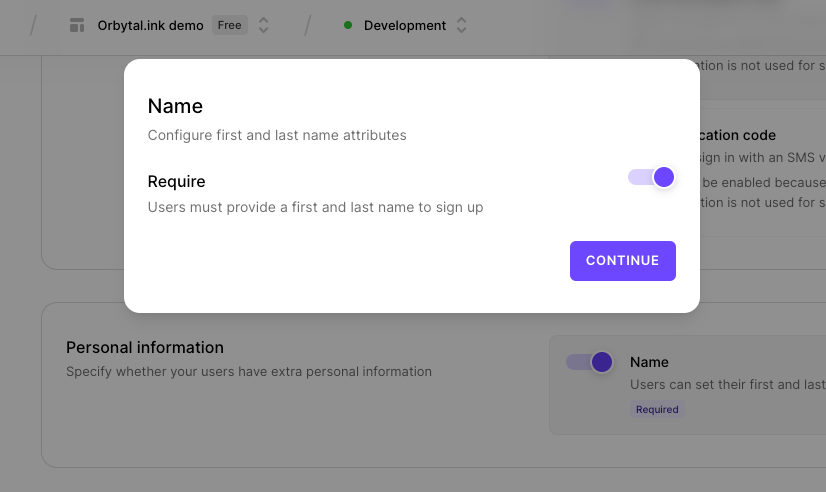The image size is (826, 492).
Task: Click the Require label in the dialog
Action: click(176, 181)
